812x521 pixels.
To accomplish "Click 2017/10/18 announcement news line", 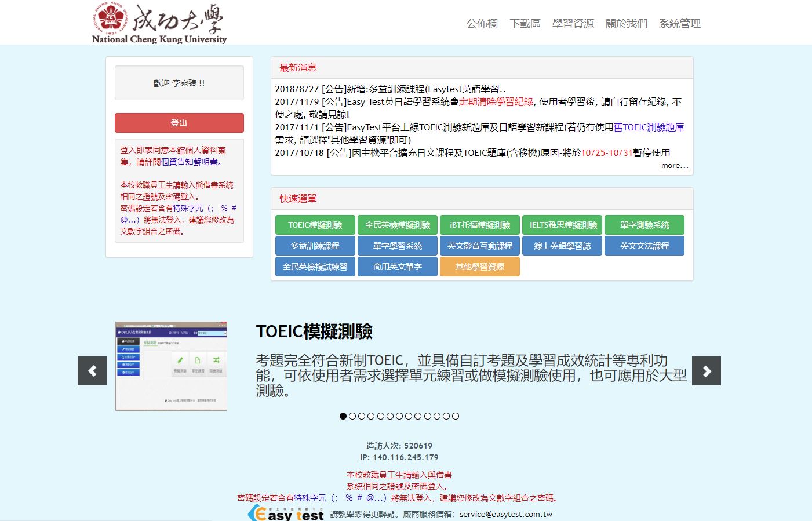I will point(472,153).
